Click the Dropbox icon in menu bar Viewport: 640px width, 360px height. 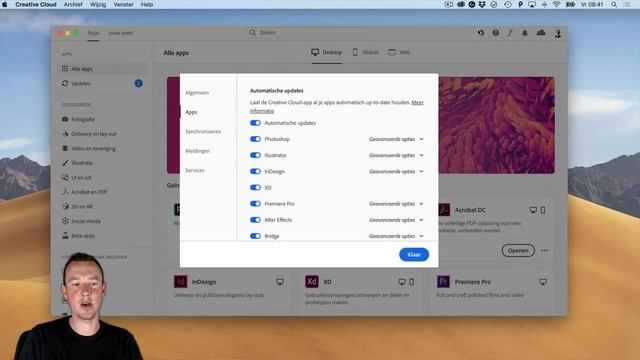pos(482,4)
